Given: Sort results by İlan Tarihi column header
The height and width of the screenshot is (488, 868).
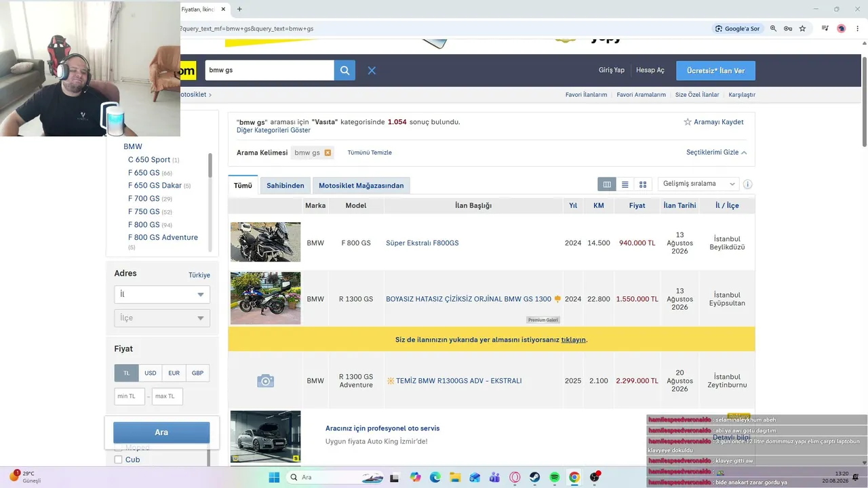Looking at the screenshot, I should click(679, 205).
